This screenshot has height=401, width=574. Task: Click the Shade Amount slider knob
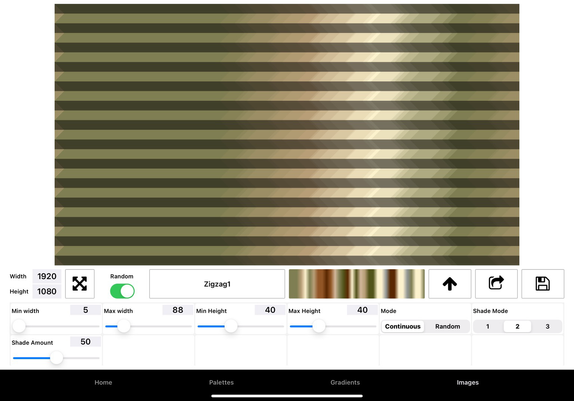56,358
